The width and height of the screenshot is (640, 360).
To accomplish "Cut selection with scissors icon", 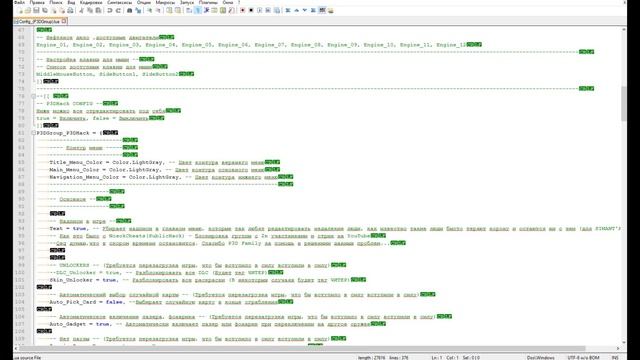I will tap(82, 10).
